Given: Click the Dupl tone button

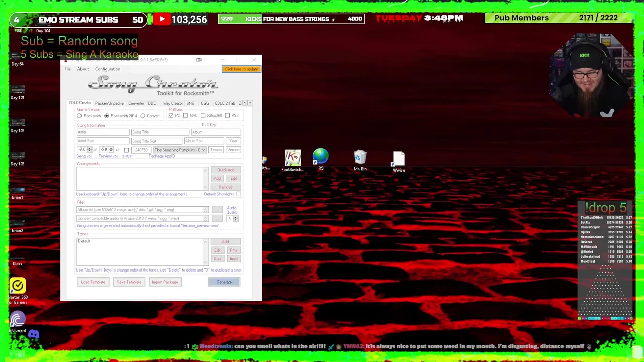Looking at the screenshot, I should coord(217,259).
